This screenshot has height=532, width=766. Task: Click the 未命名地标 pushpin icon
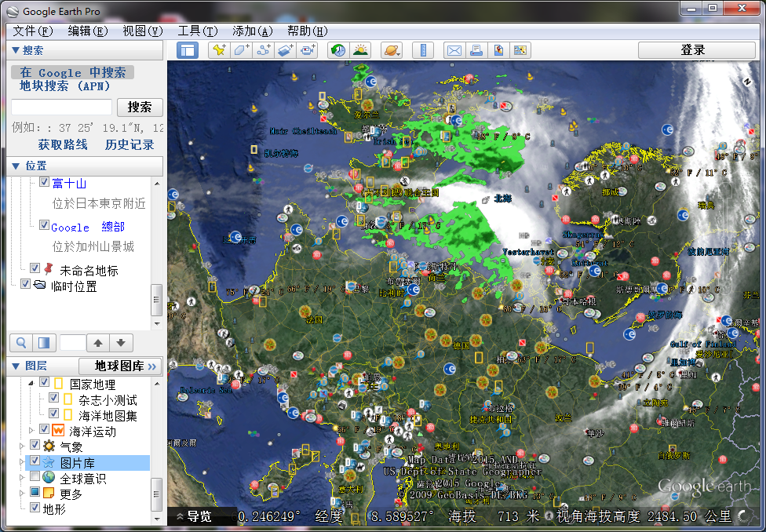point(49,269)
